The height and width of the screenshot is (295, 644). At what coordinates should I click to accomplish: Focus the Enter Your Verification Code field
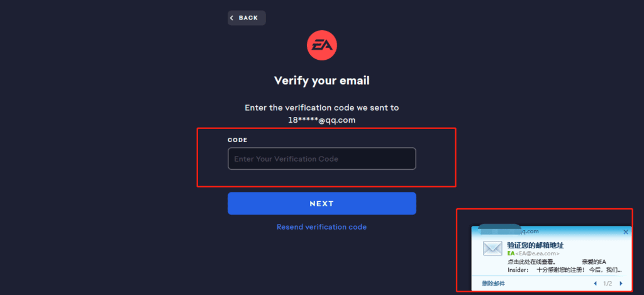322,159
